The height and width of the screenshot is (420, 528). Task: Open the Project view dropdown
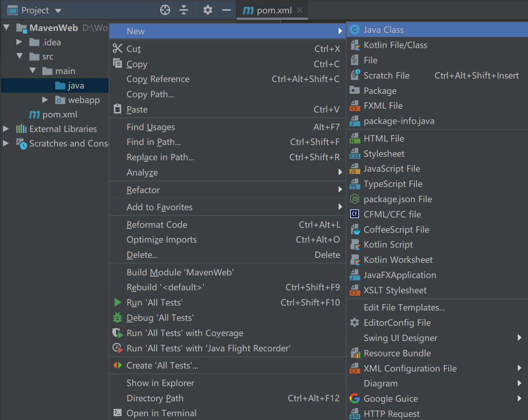(58, 11)
